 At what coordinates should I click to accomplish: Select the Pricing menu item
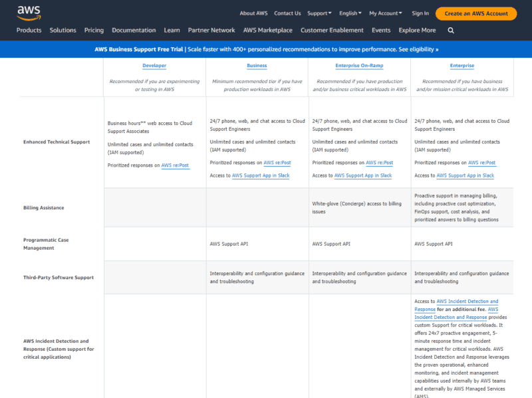(x=94, y=30)
